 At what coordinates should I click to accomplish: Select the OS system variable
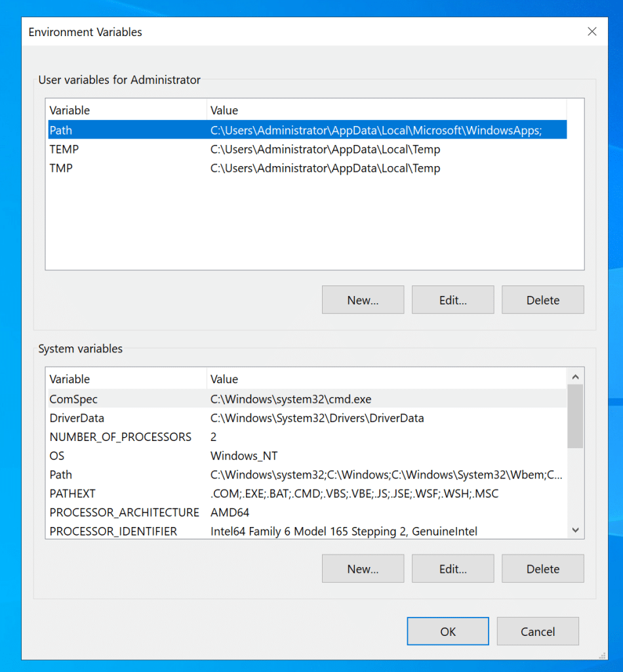[x=57, y=455]
